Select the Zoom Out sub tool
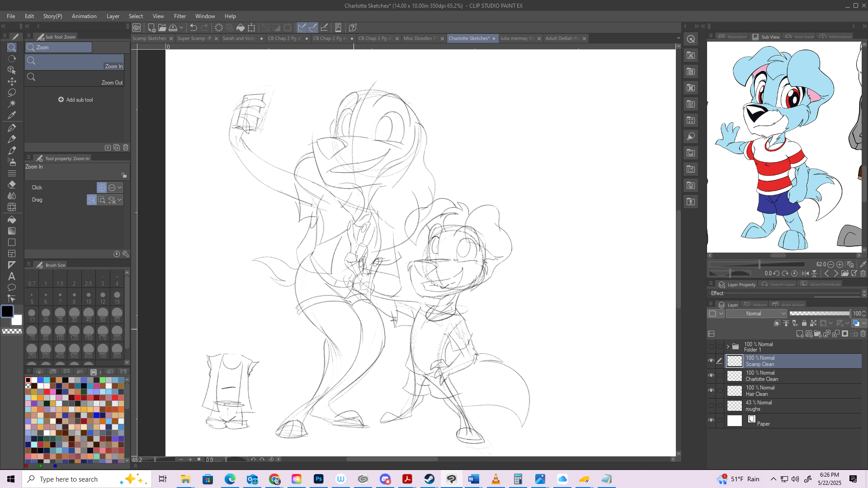The width and height of the screenshot is (868, 488). (75, 78)
